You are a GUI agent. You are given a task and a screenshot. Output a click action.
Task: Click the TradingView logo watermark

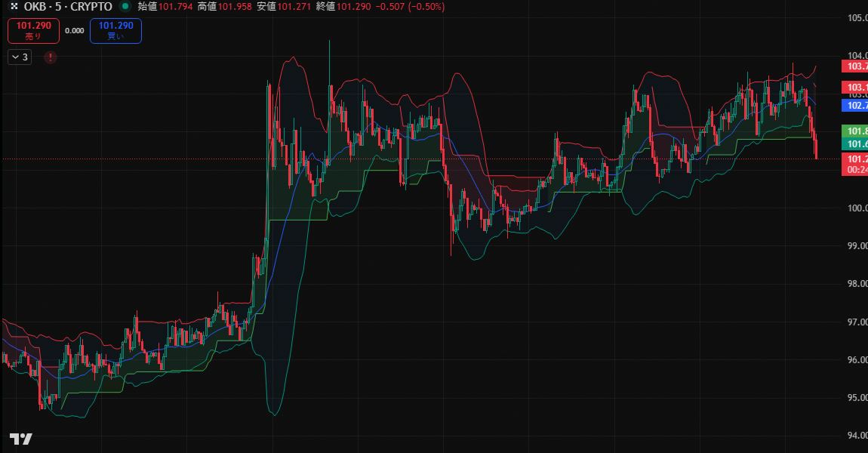point(23,439)
